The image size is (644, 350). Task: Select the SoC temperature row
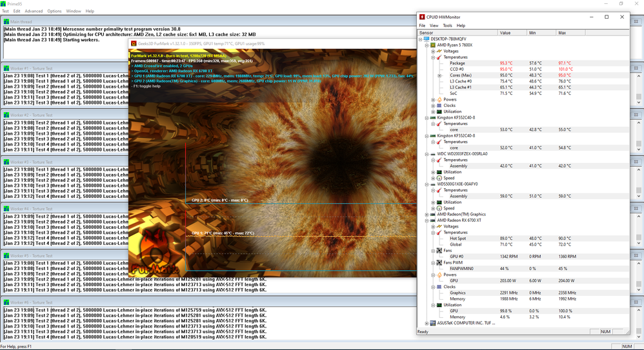click(523, 93)
